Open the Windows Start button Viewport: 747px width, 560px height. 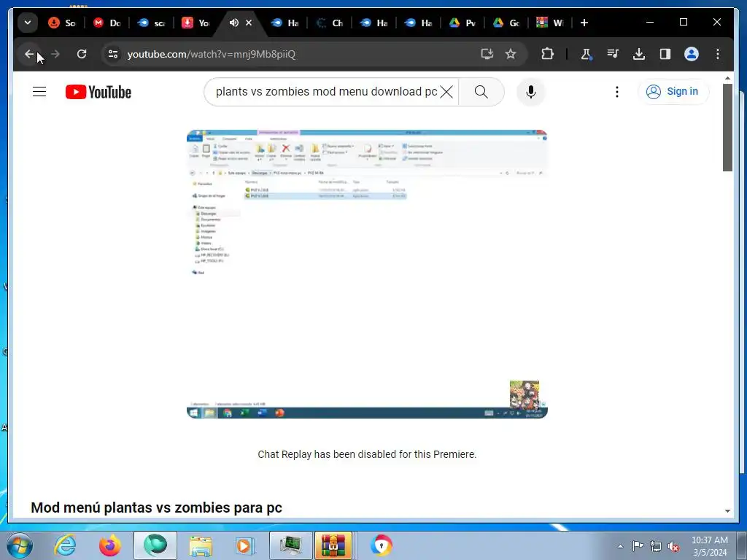coord(19,545)
